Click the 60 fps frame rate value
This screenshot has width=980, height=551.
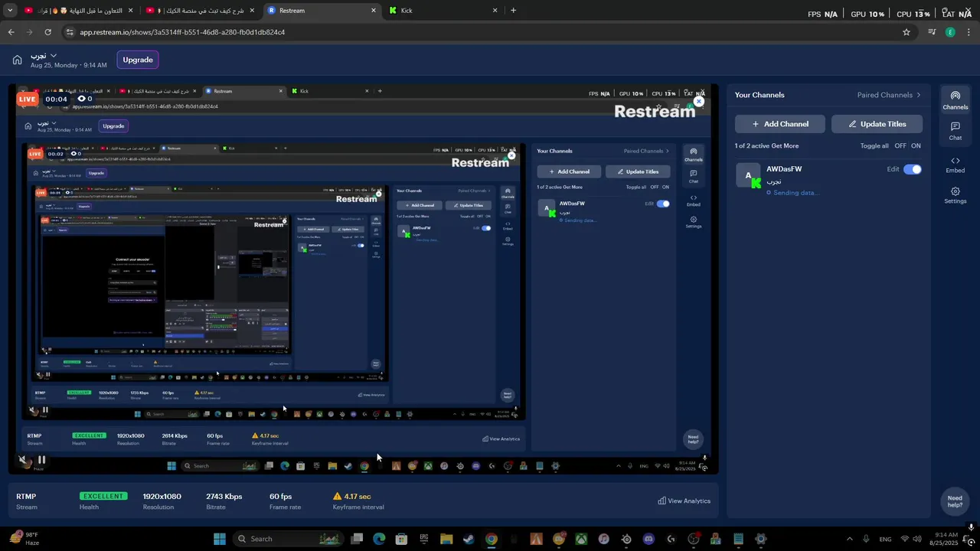[280, 497]
